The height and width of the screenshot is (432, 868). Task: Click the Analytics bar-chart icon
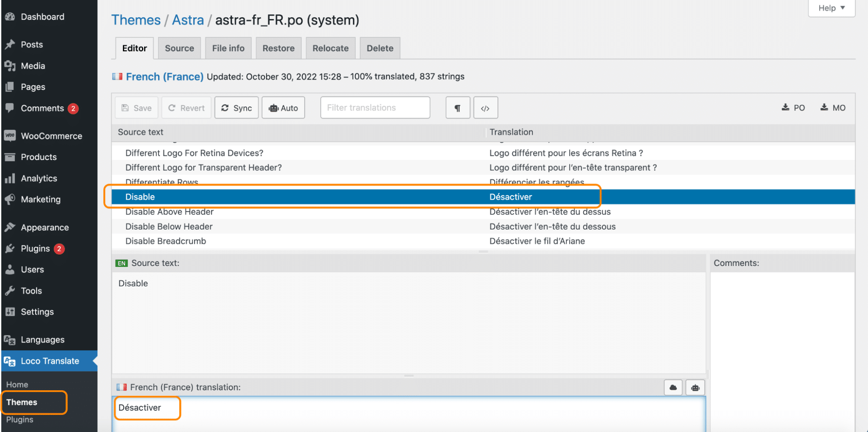pyautogui.click(x=10, y=178)
